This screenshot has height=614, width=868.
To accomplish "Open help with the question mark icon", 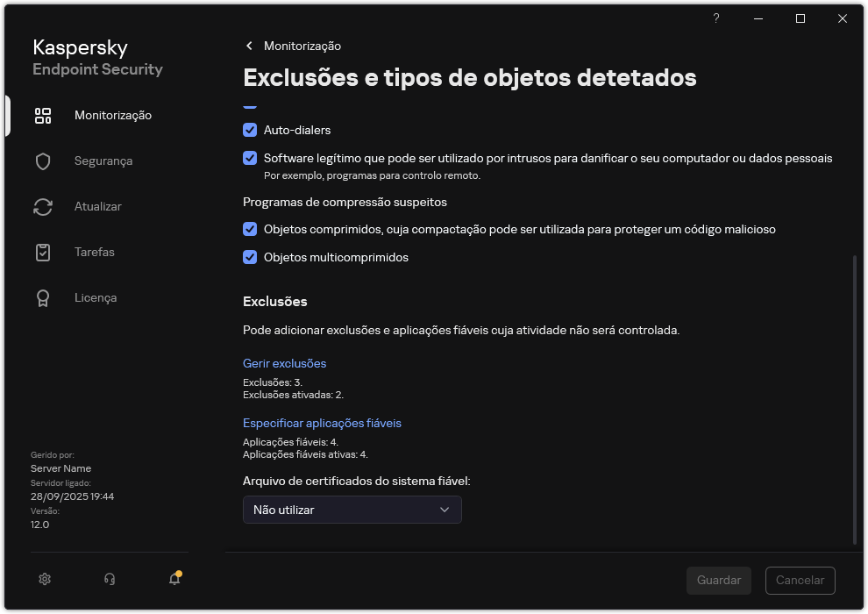I will pyautogui.click(x=715, y=18).
